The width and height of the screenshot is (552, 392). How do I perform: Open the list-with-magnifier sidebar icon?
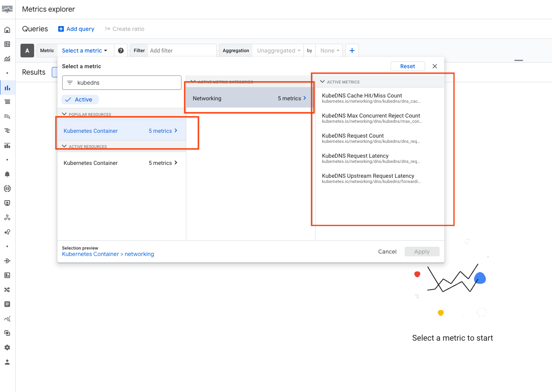tap(7, 116)
